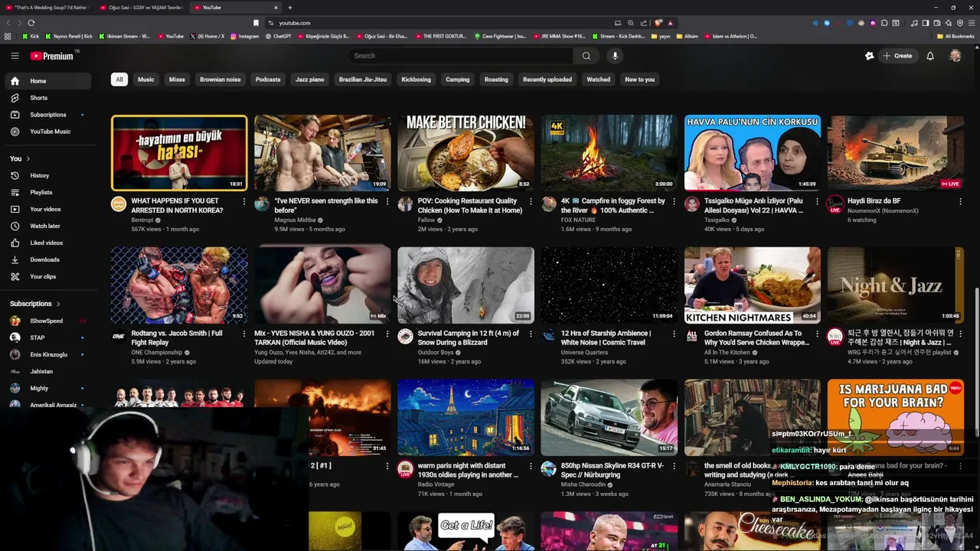Select the Brownian noise filter chip
Image resolution: width=980 pixels, height=551 pixels.
220,80
